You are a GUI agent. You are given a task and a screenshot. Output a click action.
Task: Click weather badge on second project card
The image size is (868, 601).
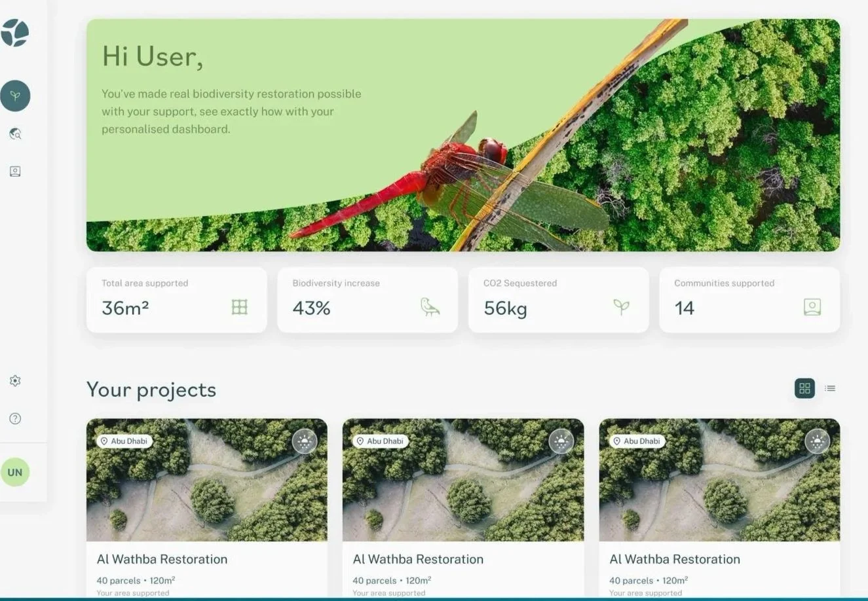tap(561, 442)
